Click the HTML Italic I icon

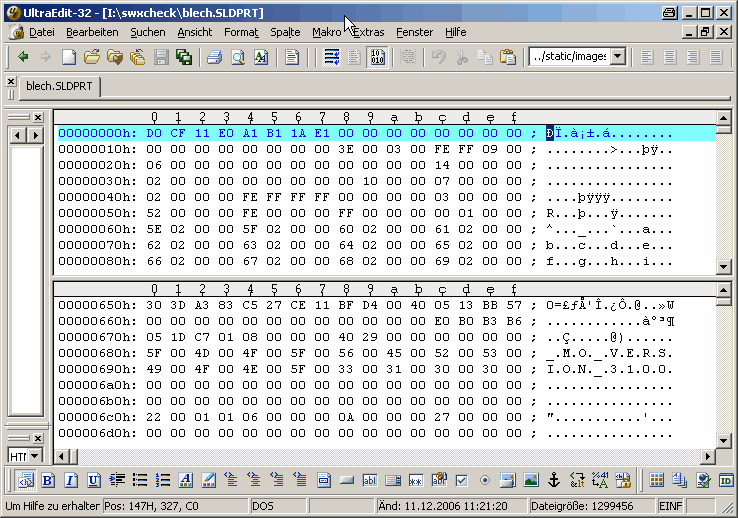[x=70, y=480]
